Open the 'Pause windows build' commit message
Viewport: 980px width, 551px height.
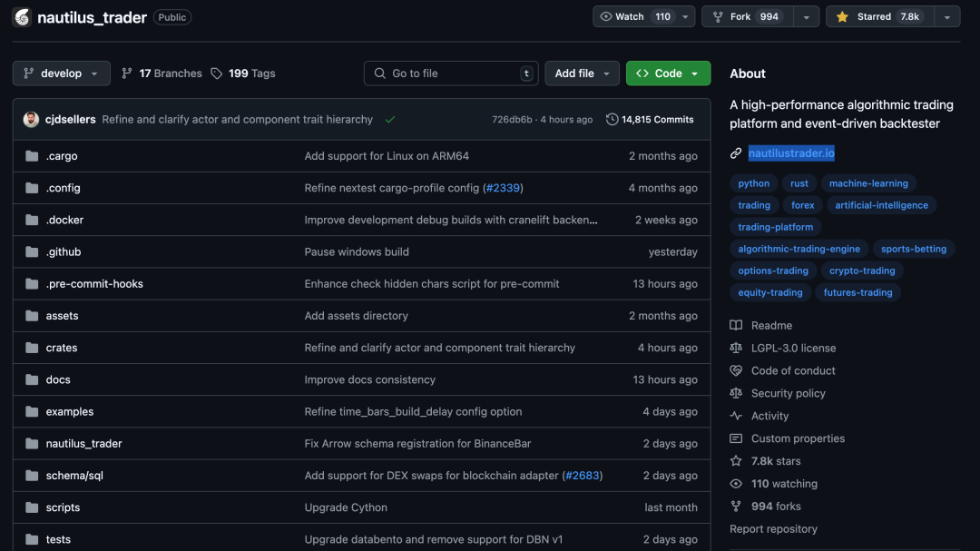357,251
